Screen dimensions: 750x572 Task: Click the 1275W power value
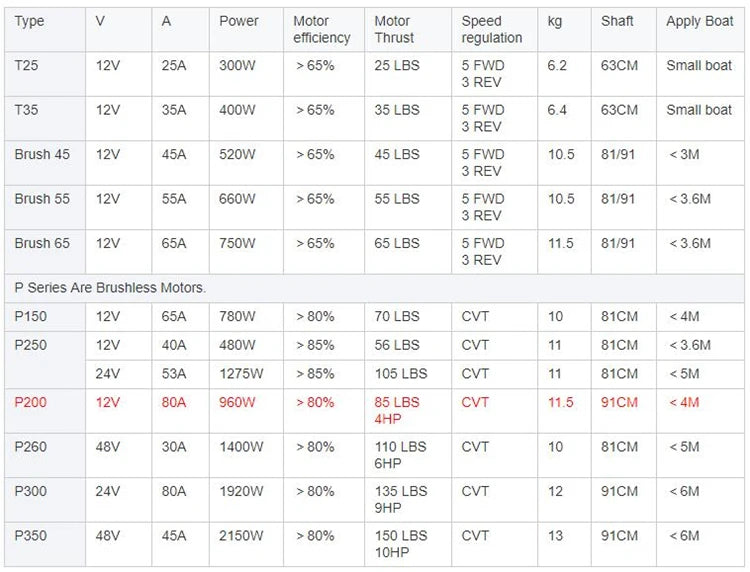[240, 373]
